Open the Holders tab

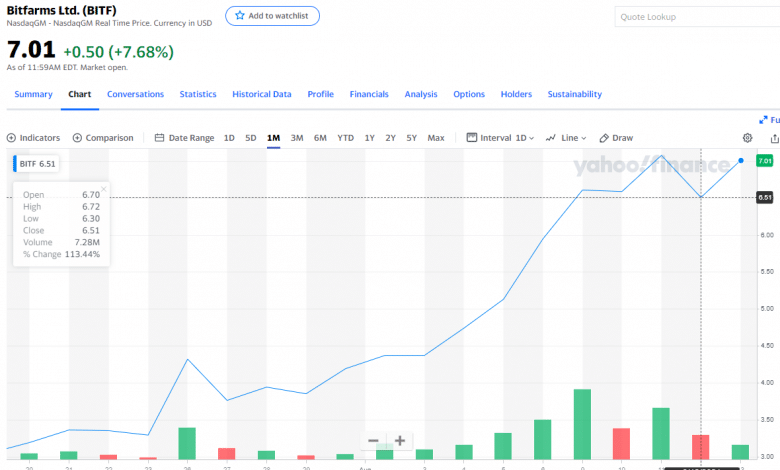[516, 94]
